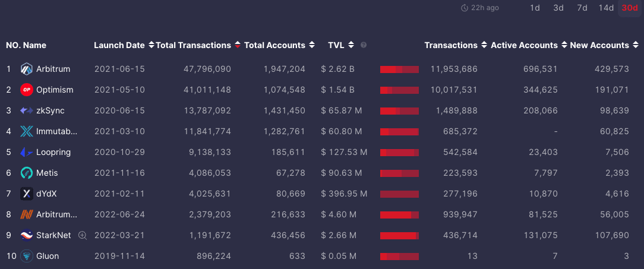Open the truncated Immutab... name link
The width and height of the screenshot is (644, 269).
pos(56,131)
